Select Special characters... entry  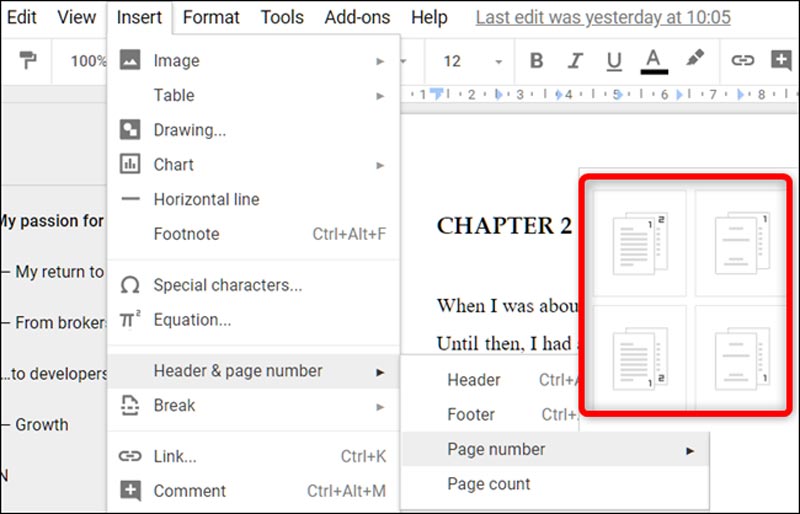254,285
